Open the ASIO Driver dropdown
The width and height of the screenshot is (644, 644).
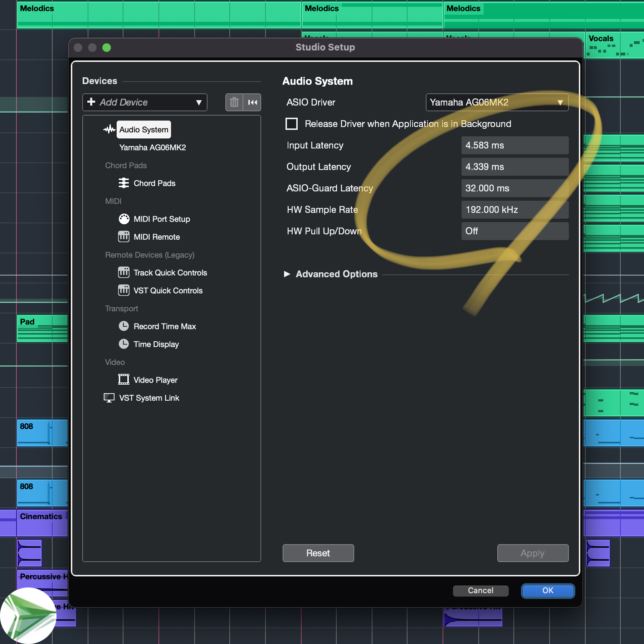tap(497, 102)
